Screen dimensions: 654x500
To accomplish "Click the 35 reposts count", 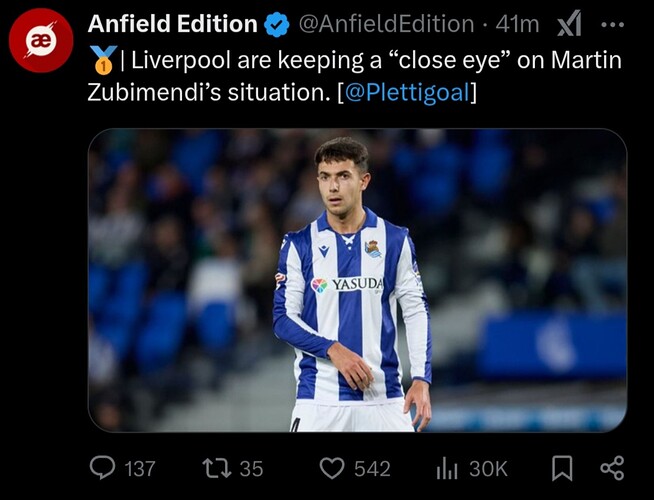I will pyautogui.click(x=251, y=468).
